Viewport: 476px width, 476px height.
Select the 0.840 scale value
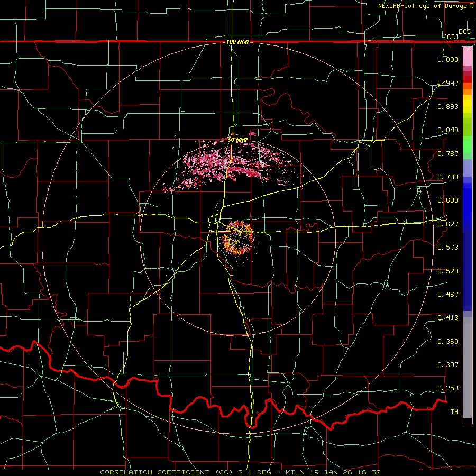(448, 130)
